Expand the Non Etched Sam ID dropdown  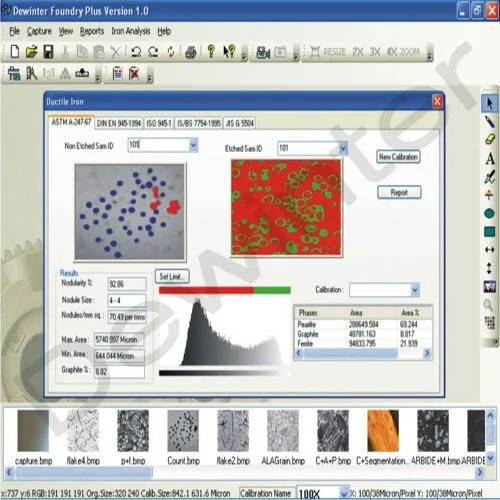point(193,145)
